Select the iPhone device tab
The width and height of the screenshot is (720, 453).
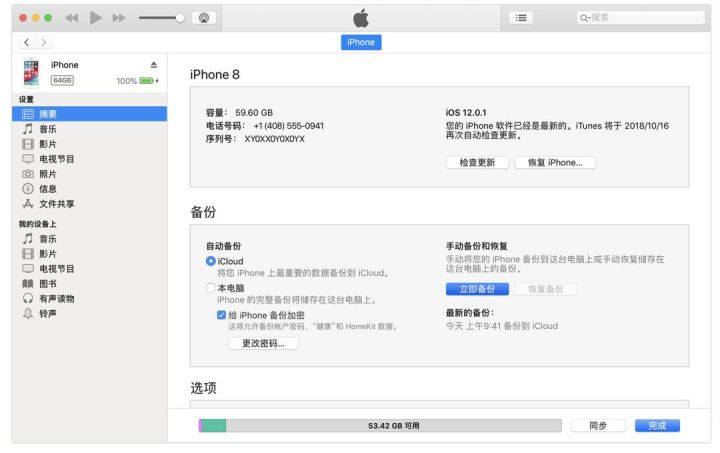pyautogui.click(x=361, y=42)
